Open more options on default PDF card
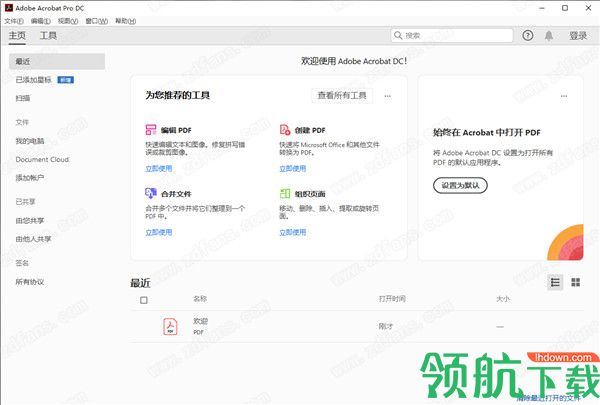The image size is (600, 405). pyautogui.click(x=564, y=96)
